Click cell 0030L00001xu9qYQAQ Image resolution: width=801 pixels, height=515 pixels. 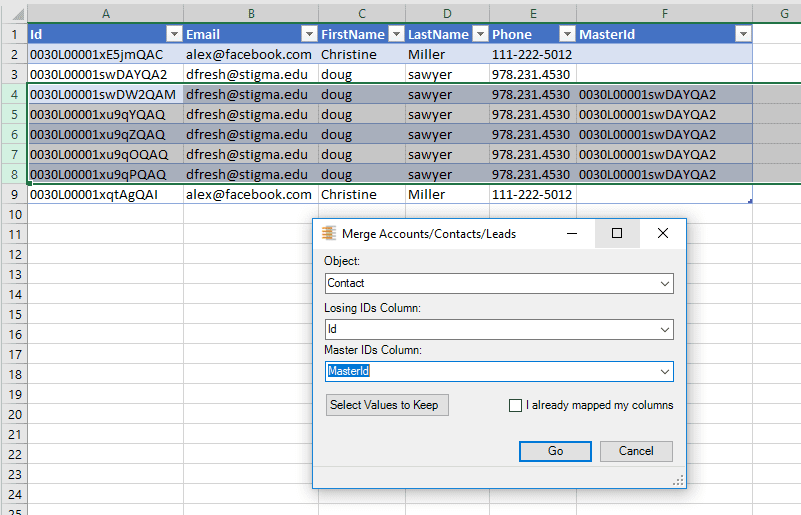click(106, 114)
